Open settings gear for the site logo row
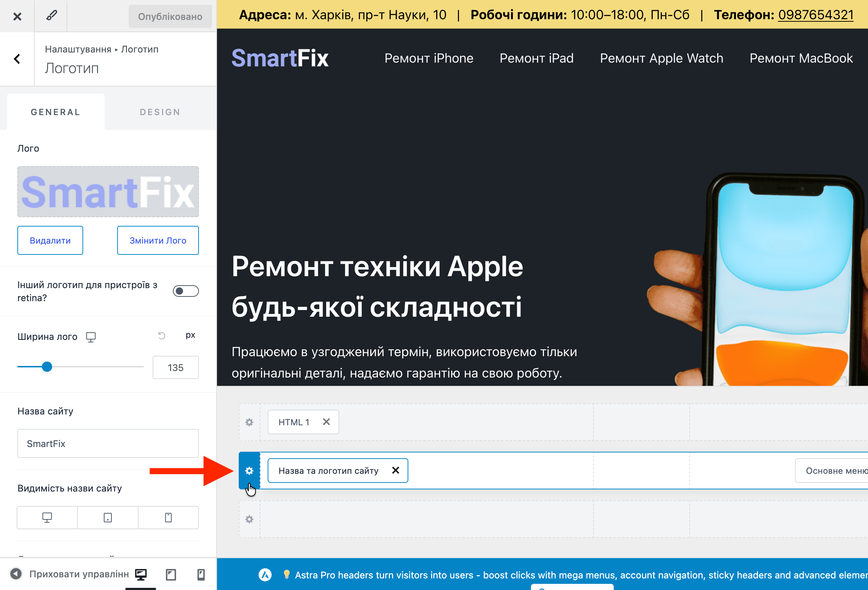Image resolution: width=868 pixels, height=590 pixels. (x=249, y=470)
